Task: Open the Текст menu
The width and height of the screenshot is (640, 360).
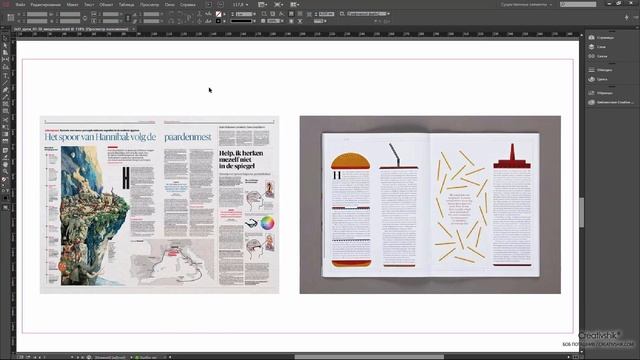Action: tap(89, 5)
